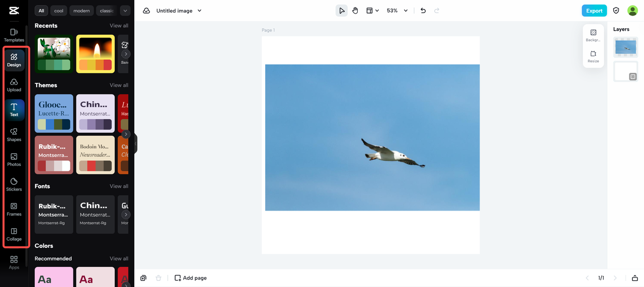Open the Shapes panel
Screen dimensions: 644x287
(x=14, y=135)
